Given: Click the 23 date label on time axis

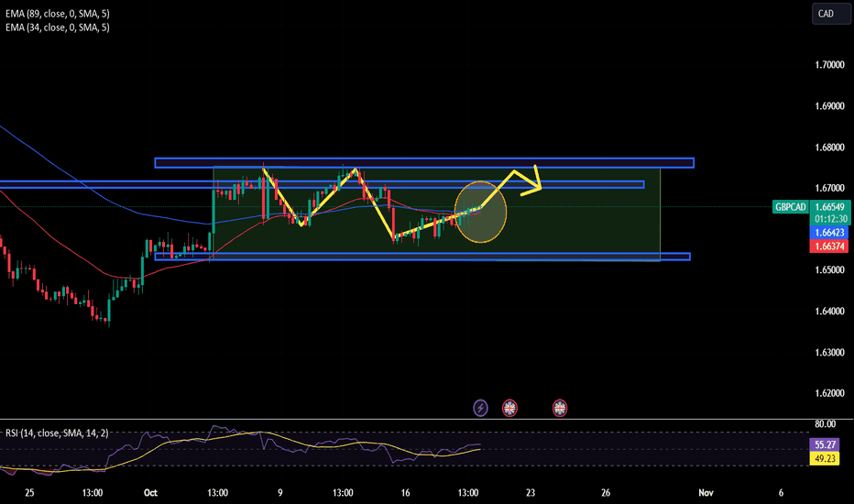Looking at the screenshot, I should tap(531, 493).
